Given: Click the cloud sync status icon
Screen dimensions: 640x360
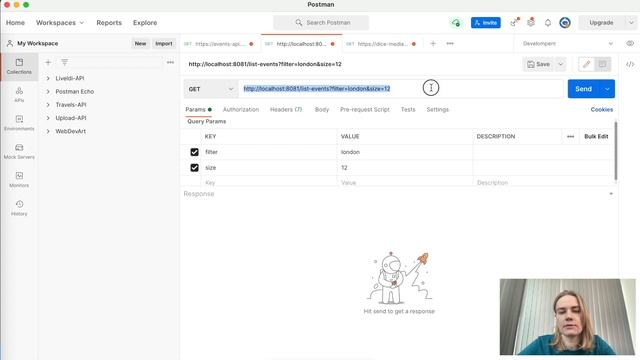Looking at the screenshot, I should [456, 23].
